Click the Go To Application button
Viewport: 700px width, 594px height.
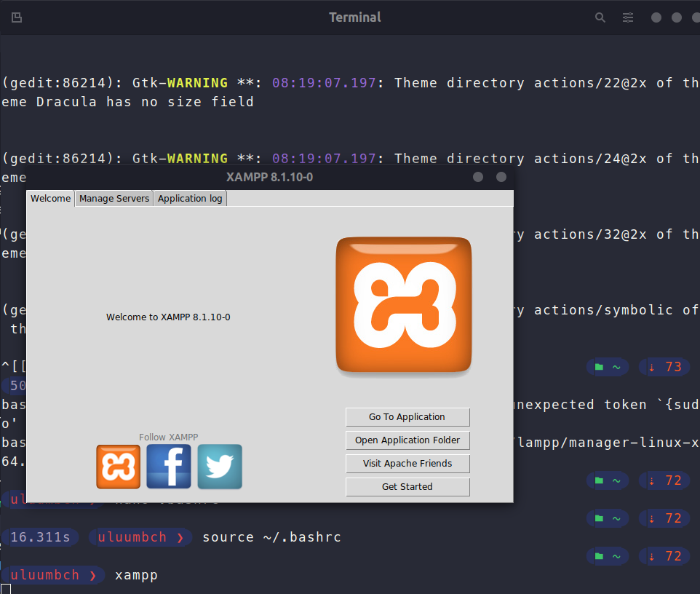[407, 416]
